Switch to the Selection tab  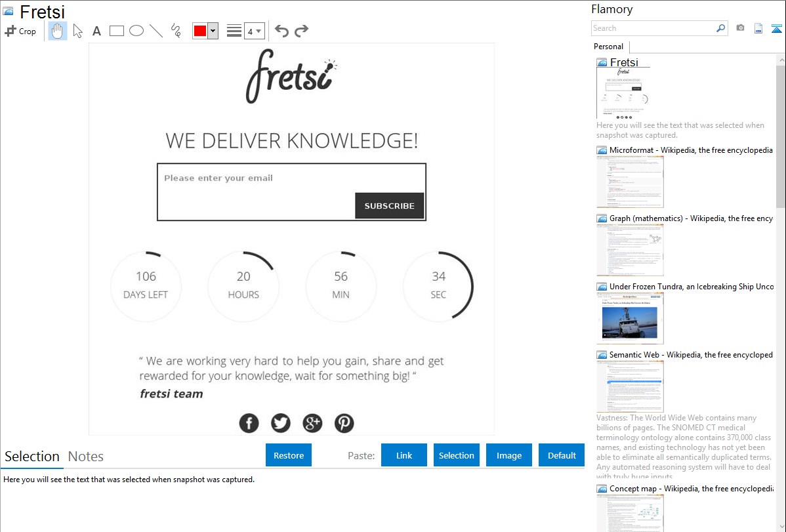point(32,457)
